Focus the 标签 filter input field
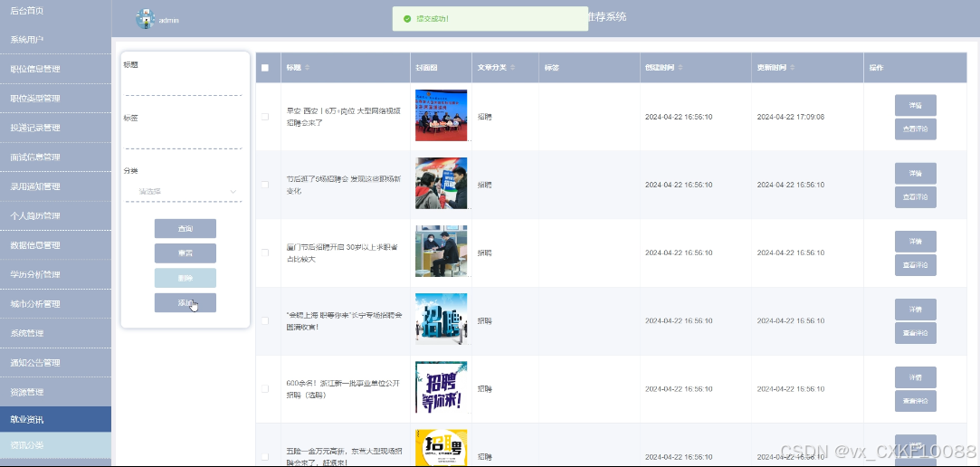980x467 pixels. [183, 138]
